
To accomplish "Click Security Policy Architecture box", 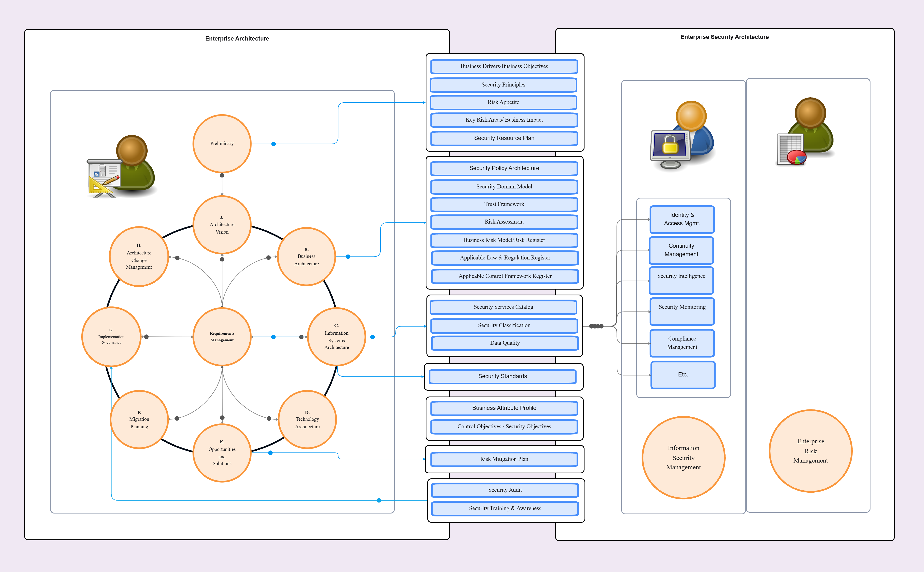I will (504, 168).
